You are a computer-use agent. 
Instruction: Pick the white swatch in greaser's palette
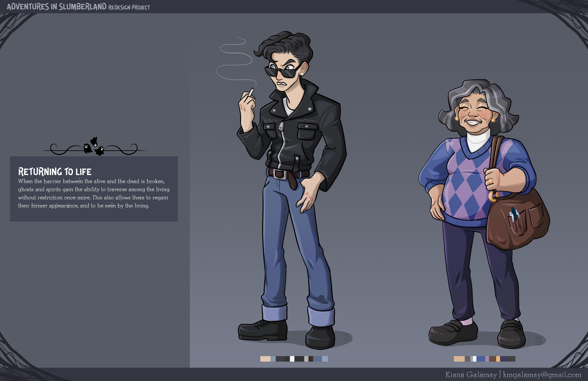tap(292, 359)
